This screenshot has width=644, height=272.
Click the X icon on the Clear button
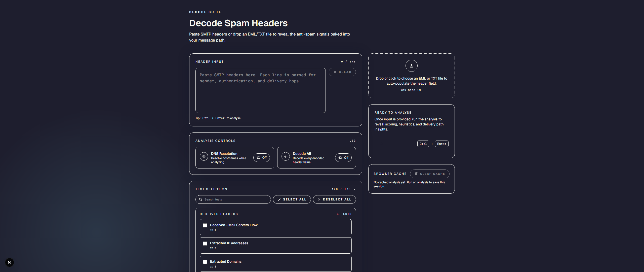click(335, 72)
